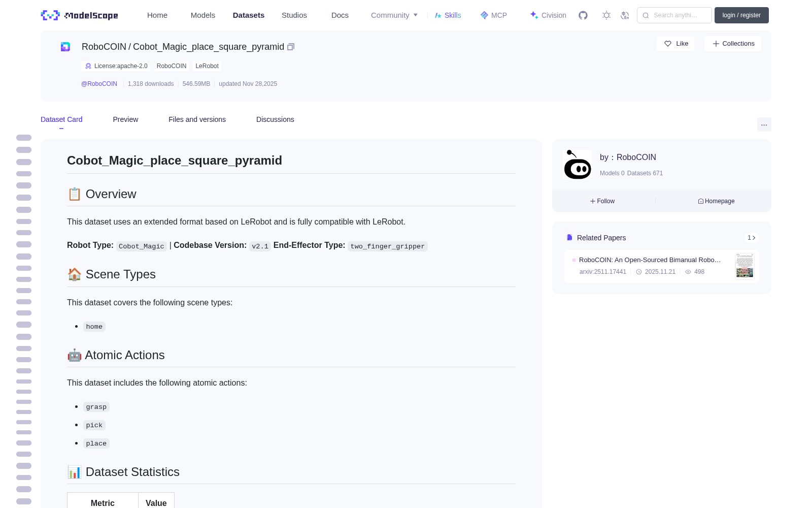Switch language with the translate icon
This screenshot has height=508, width=812.
click(625, 15)
